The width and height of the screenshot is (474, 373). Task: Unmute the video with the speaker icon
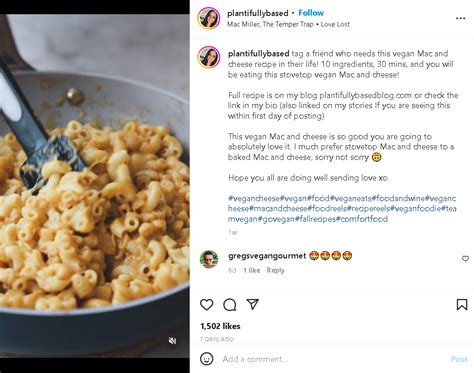[172, 341]
